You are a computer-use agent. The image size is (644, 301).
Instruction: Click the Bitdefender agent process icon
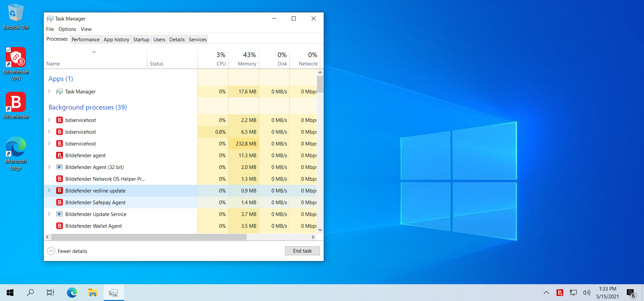pyautogui.click(x=60, y=155)
